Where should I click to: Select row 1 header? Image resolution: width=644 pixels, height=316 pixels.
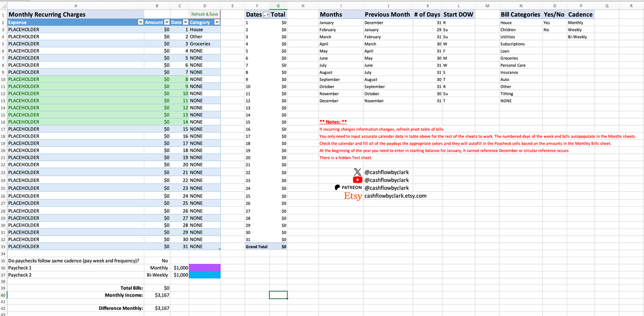(3, 14)
